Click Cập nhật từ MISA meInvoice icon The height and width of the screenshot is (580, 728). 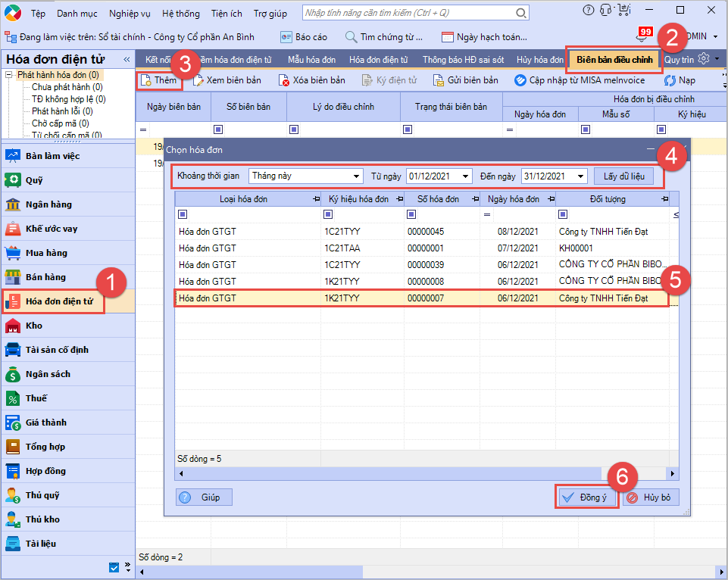[x=520, y=80]
